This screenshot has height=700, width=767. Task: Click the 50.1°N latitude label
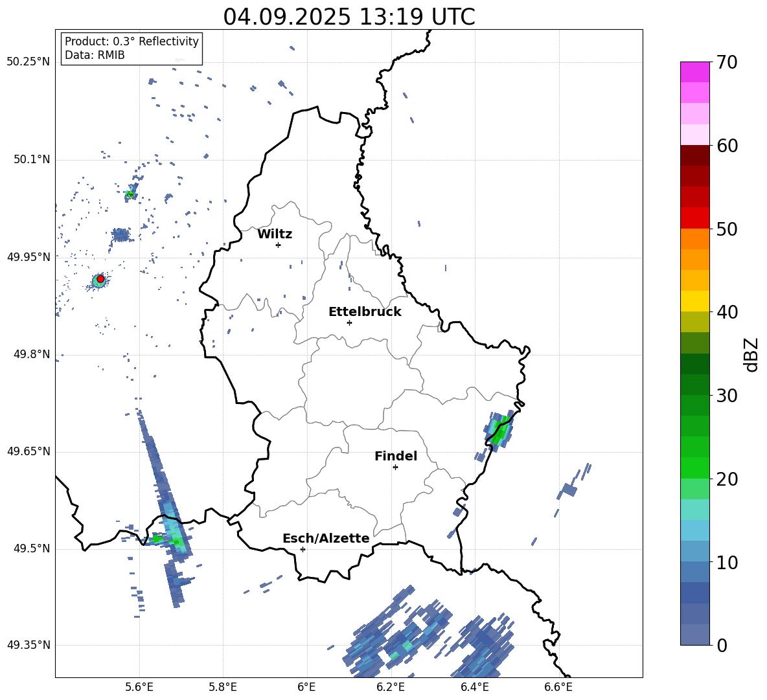32,159
